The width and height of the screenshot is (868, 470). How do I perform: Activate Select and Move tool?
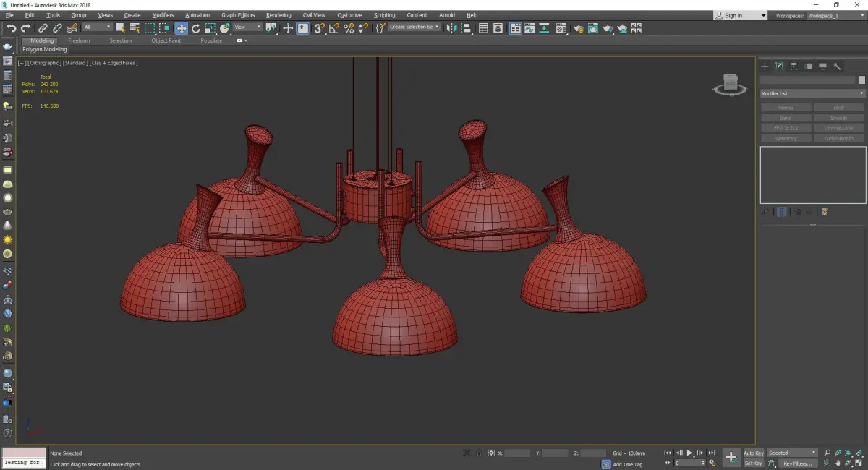[x=181, y=28]
